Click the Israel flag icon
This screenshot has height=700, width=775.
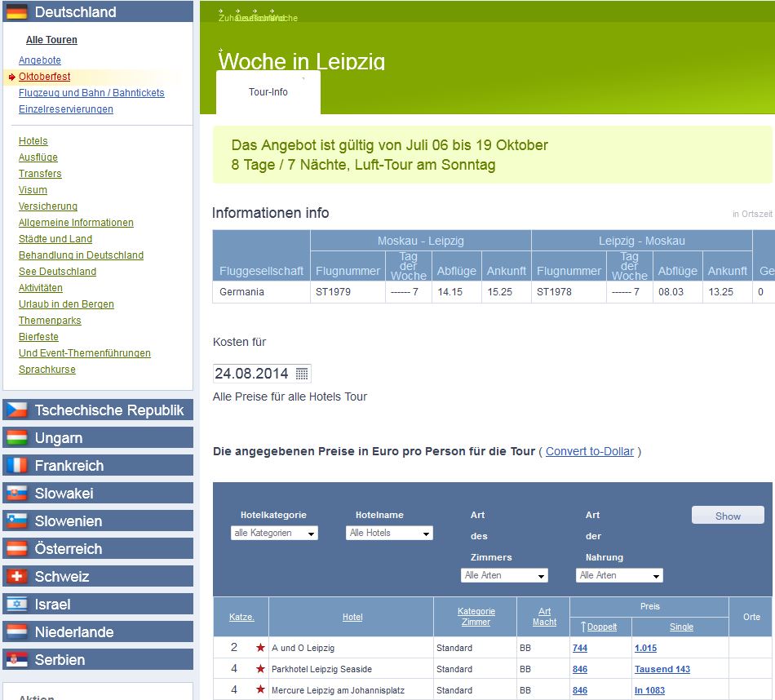pos(17,605)
